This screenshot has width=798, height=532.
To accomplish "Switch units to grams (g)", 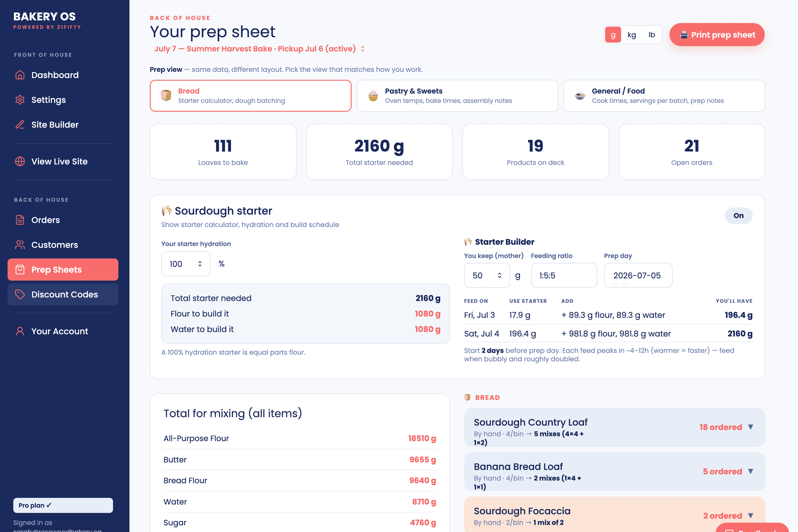I will [613, 35].
